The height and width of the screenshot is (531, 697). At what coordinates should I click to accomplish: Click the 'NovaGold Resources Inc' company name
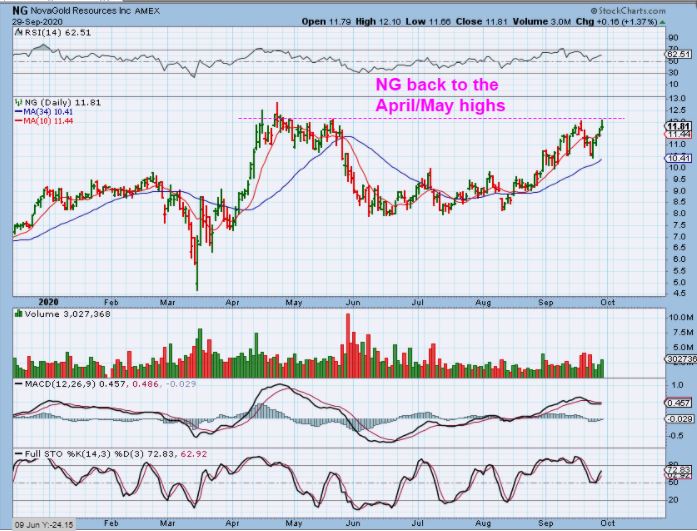[x=80, y=11]
